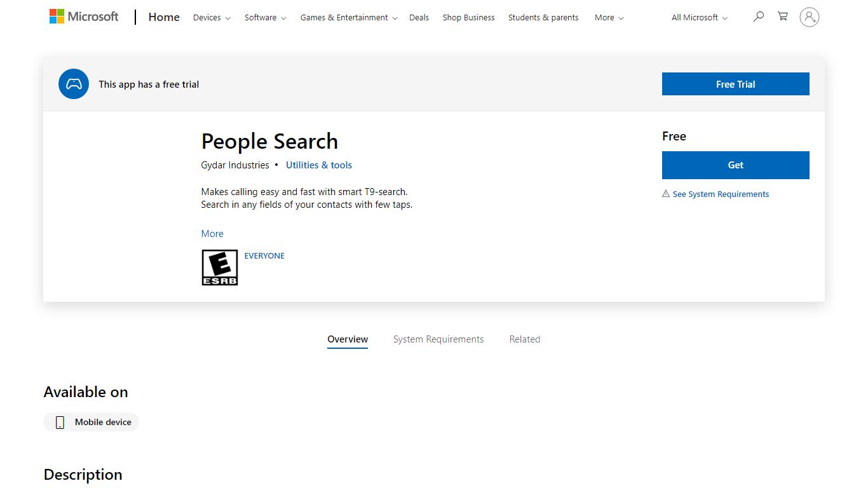Go to Home in navigation
The height and width of the screenshot is (488, 868).
(164, 17)
